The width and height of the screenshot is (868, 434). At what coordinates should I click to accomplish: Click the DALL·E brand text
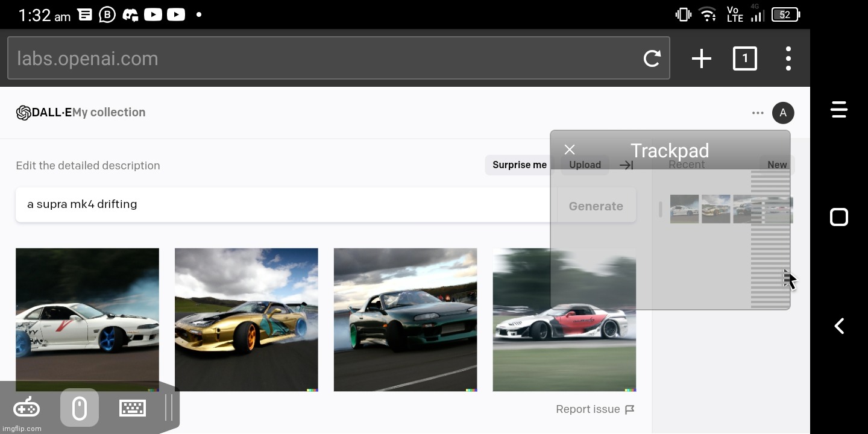(x=52, y=113)
